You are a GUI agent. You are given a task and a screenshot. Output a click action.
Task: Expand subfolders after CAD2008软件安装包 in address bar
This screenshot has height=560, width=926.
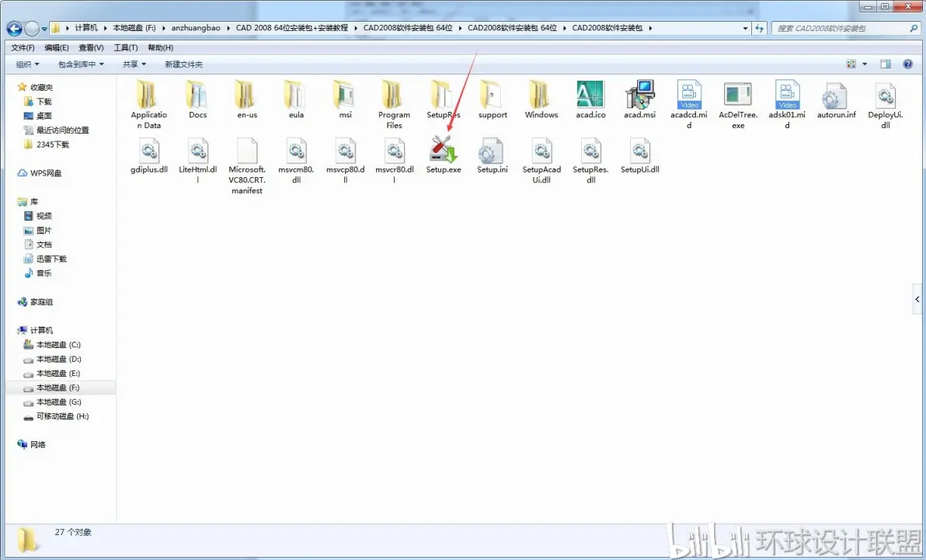[x=650, y=28]
